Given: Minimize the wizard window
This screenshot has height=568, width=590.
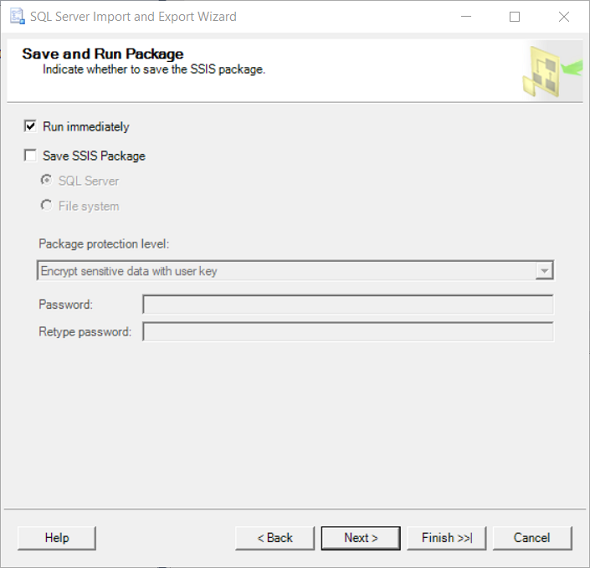Looking at the screenshot, I should (466, 17).
